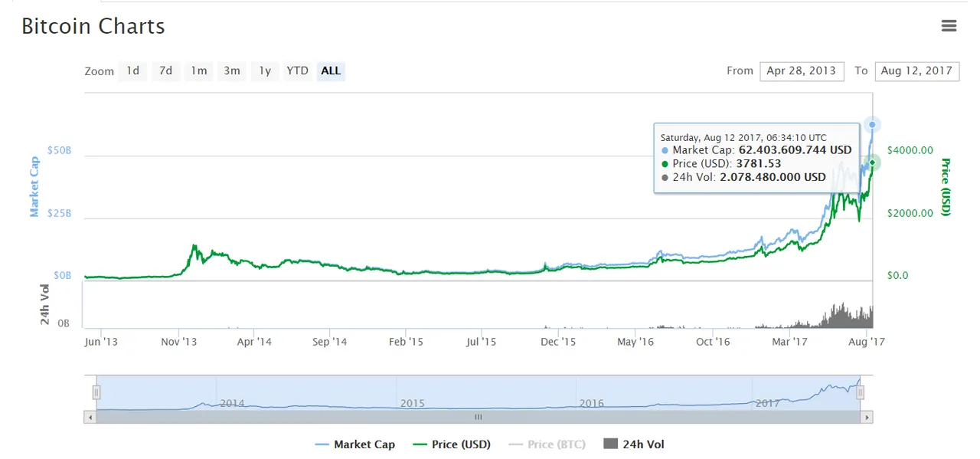This screenshot has height=459, width=980.
Task: Click the Market Cap vertical axis title
Action: [34, 189]
